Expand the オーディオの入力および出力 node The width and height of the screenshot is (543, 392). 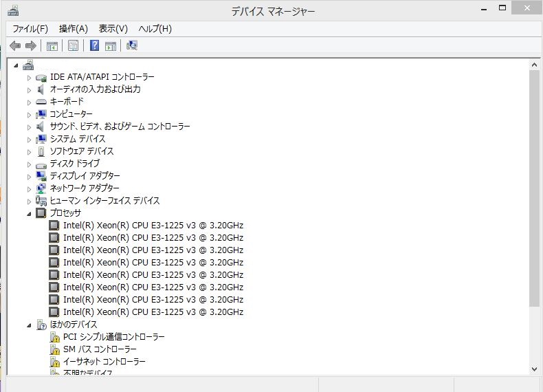click(29, 90)
